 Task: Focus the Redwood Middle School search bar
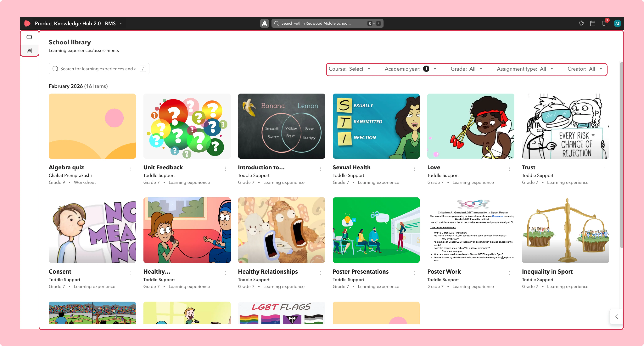pyautogui.click(x=327, y=23)
